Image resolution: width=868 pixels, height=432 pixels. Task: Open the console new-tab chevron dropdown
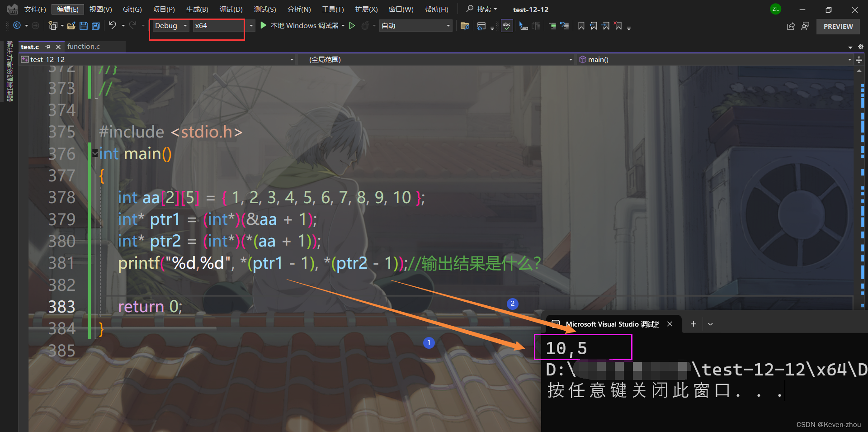click(x=710, y=324)
